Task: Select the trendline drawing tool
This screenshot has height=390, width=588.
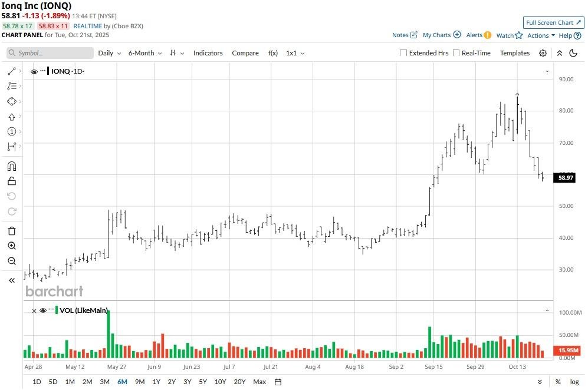Action: click(12, 72)
